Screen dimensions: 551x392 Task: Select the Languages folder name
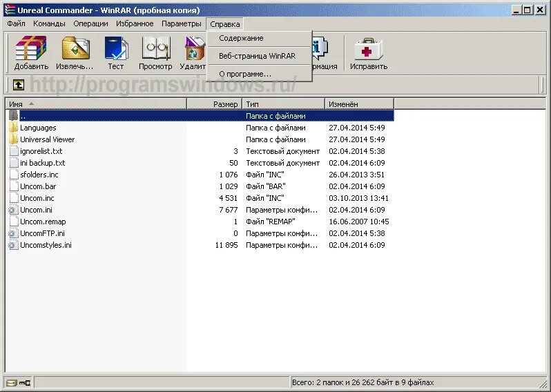pyautogui.click(x=38, y=128)
